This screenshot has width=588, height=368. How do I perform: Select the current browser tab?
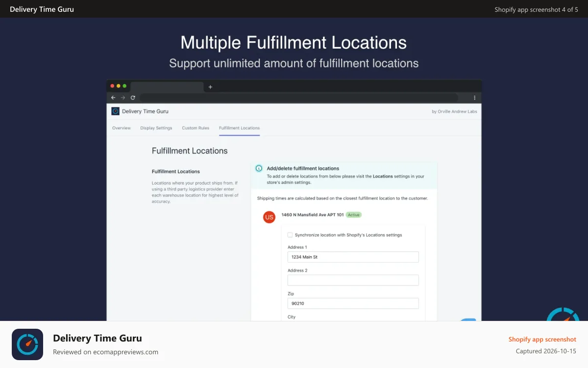click(167, 87)
